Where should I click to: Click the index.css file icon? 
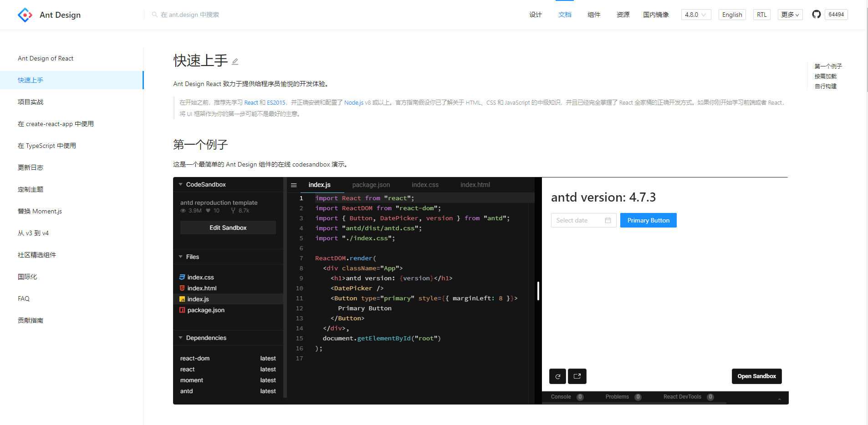pos(182,277)
